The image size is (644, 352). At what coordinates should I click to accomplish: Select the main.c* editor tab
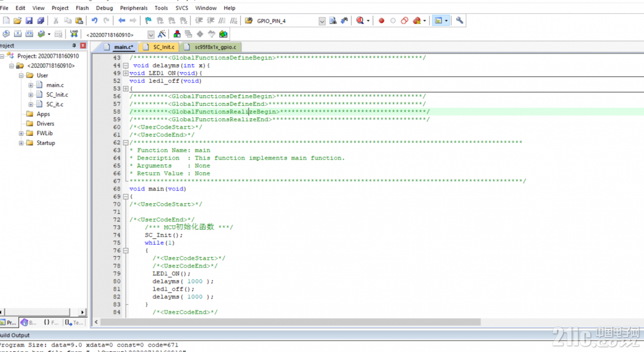118,47
